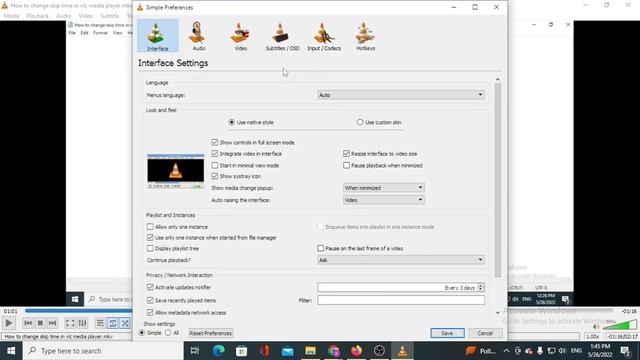This screenshot has width=640, height=360.
Task: Launch Microsoft Edge from the taskbar
Action: pyautogui.click(x=218, y=351)
